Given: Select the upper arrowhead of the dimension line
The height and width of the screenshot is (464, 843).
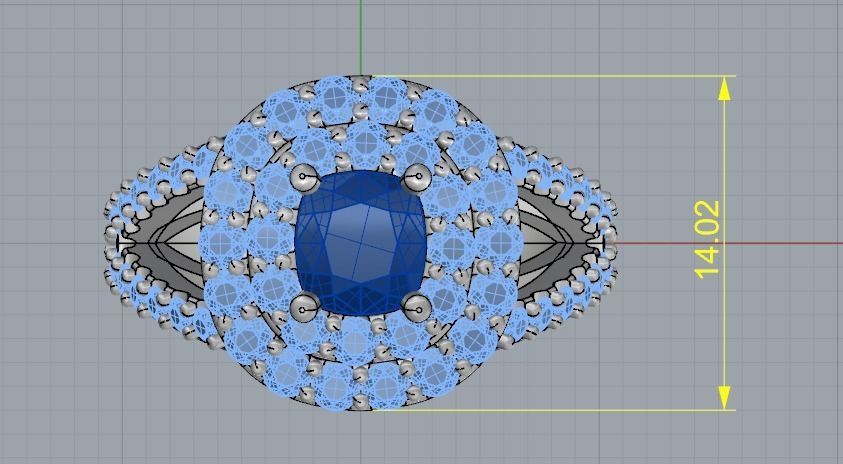Looking at the screenshot, I should pos(724,88).
